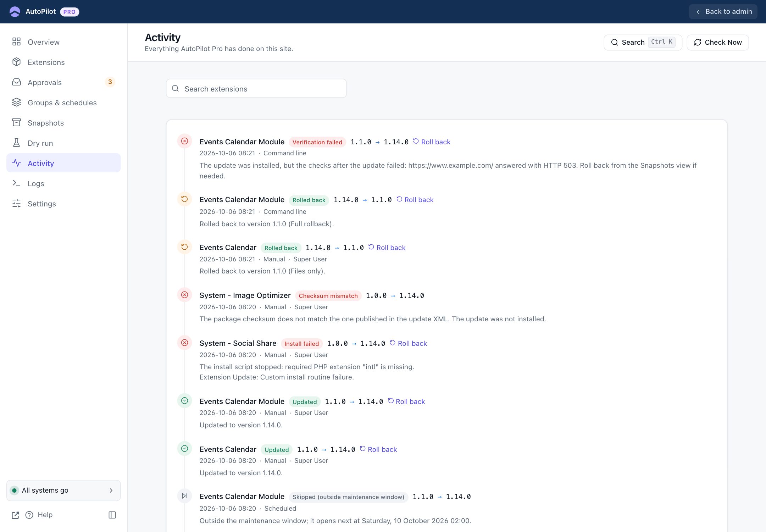Viewport: 766px width, 532px height.
Task: Roll back System - Social Share install
Action: (408, 343)
